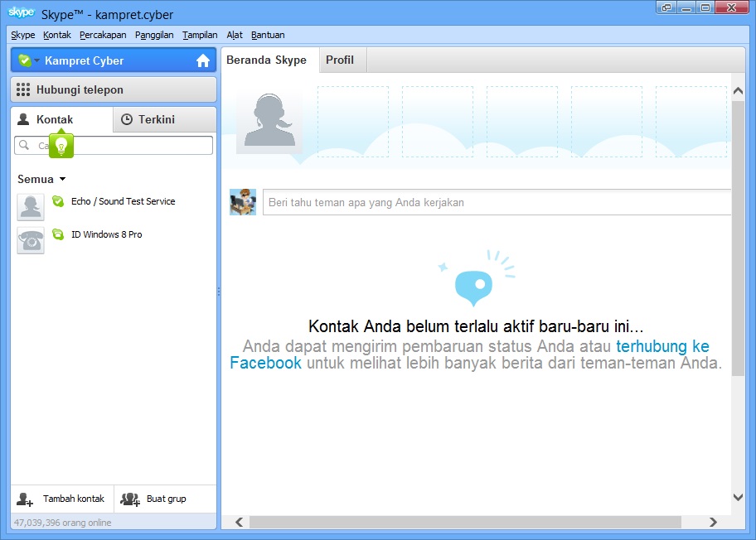The image size is (756, 540).
Task: Click the horizontal scrollbar right arrow
Action: click(713, 522)
